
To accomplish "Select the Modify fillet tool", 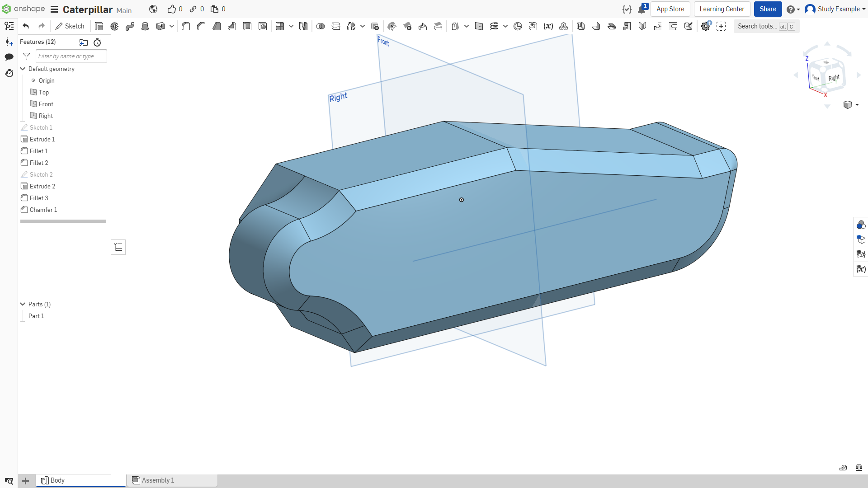I will point(392,26).
